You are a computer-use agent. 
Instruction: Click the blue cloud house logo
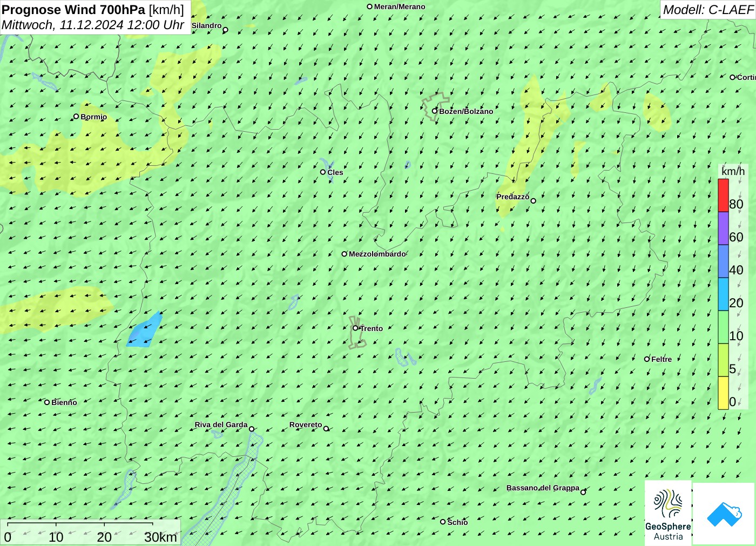(724, 514)
